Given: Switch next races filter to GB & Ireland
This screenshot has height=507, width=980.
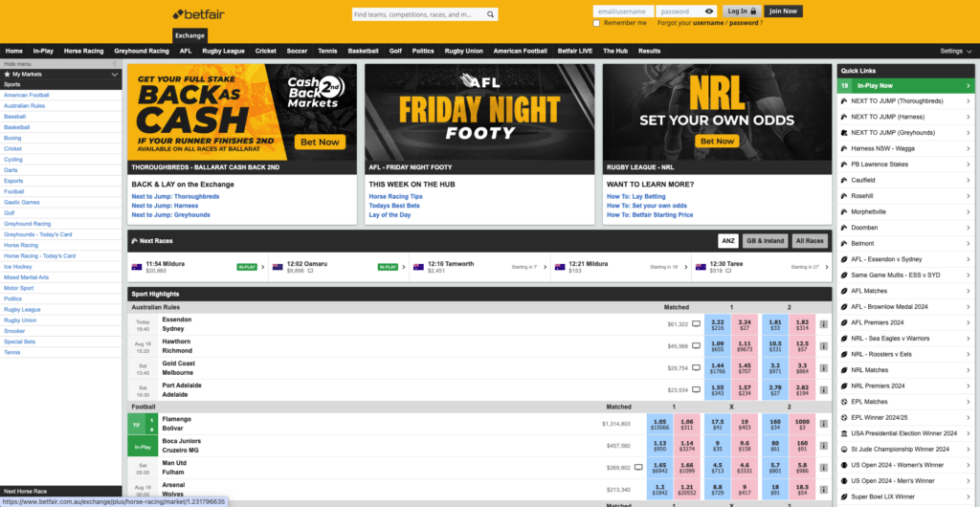Looking at the screenshot, I should (x=763, y=241).
